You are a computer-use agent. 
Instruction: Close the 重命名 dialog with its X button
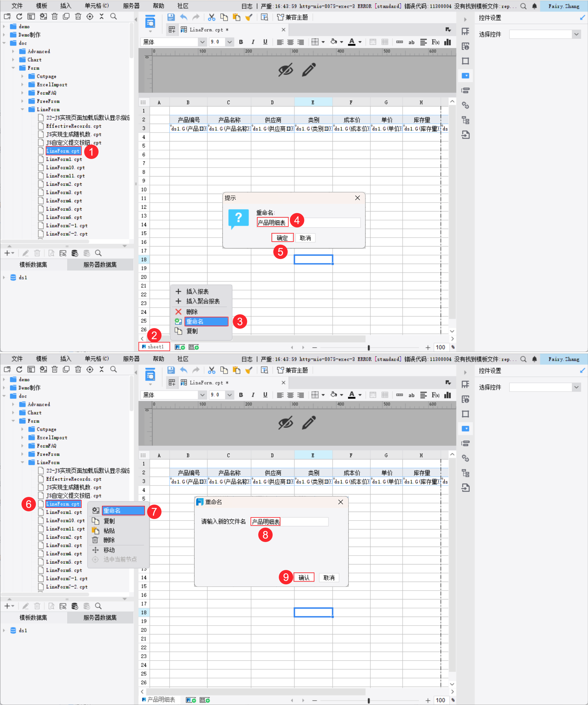(x=341, y=502)
